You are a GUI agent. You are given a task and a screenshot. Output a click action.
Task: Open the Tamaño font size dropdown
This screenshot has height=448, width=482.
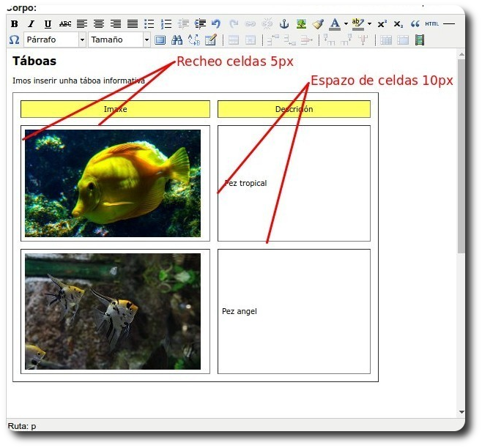[x=119, y=40]
